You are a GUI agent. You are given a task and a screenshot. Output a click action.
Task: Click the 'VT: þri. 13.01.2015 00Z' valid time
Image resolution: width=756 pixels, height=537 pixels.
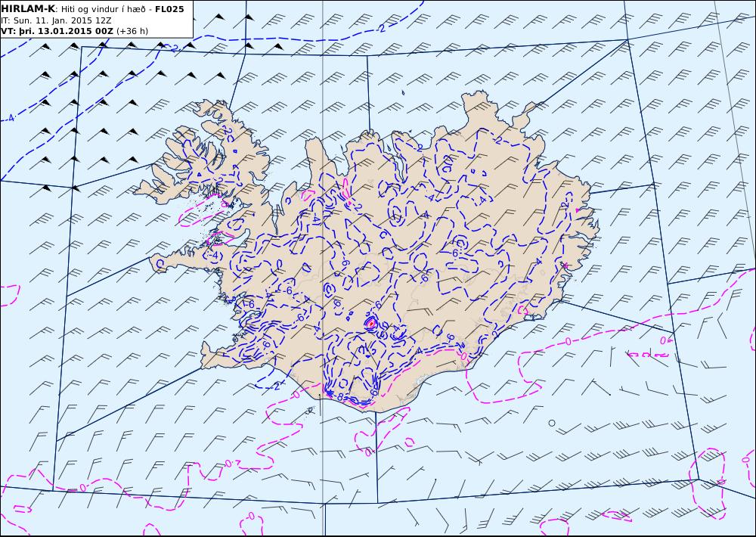[57, 31]
